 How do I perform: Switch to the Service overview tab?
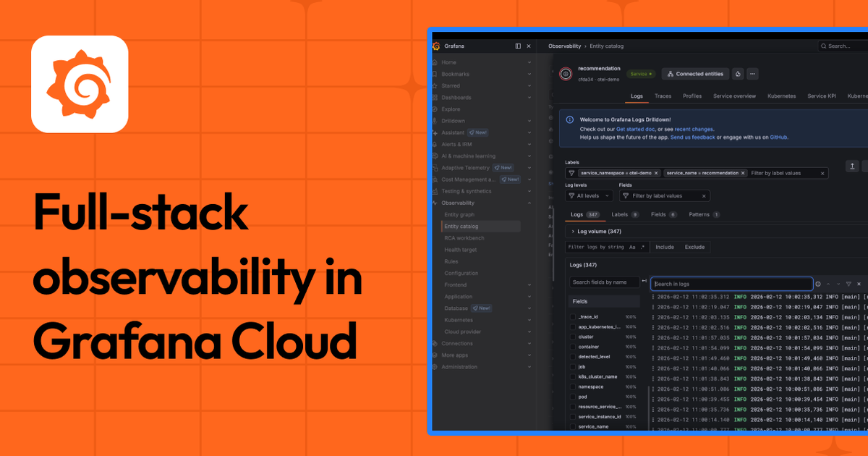[x=734, y=96]
